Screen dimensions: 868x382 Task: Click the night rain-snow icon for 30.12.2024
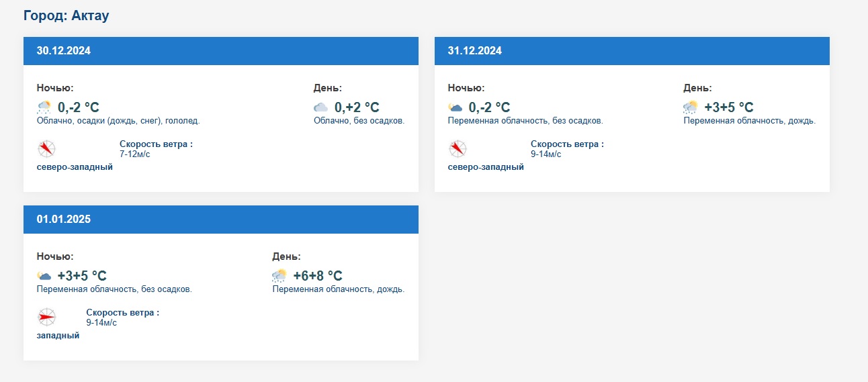click(x=44, y=107)
